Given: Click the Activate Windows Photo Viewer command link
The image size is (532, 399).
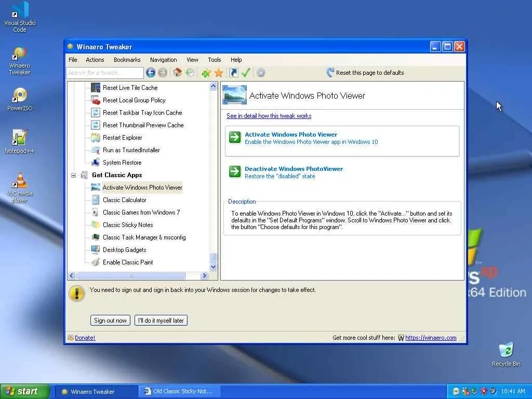Looking at the screenshot, I should tap(342, 141).
